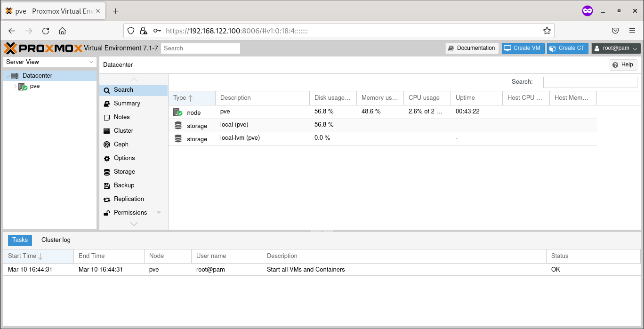Click the 00:43:22 uptime value
The height and width of the screenshot is (329, 644).
tap(467, 112)
